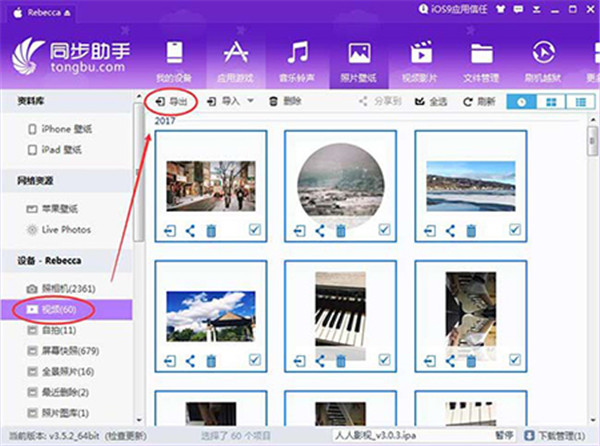Uncheck the street photo checkbox

pos(255,231)
